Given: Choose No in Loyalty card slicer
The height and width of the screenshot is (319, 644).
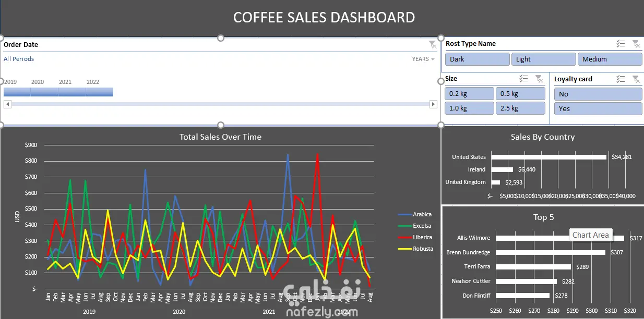Looking at the screenshot, I should [x=598, y=94].
